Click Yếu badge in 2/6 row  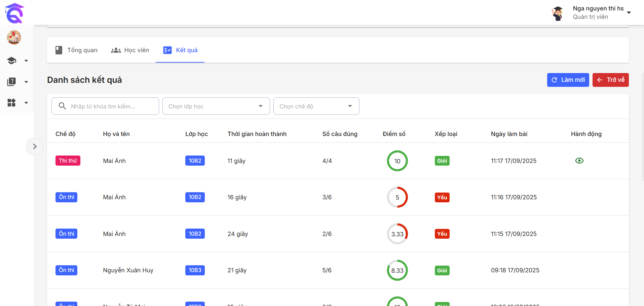tap(442, 234)
